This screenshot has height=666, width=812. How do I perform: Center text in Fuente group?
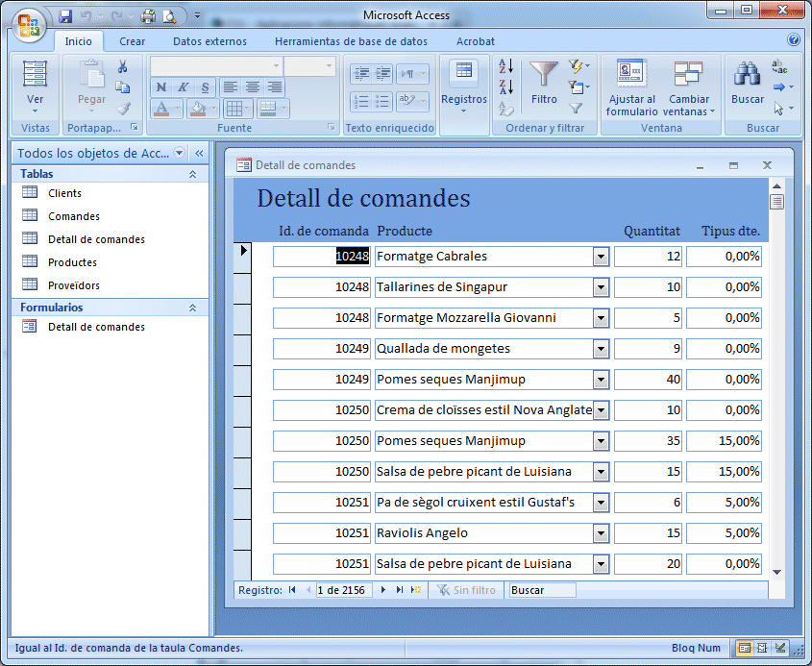tap(252, 87)
